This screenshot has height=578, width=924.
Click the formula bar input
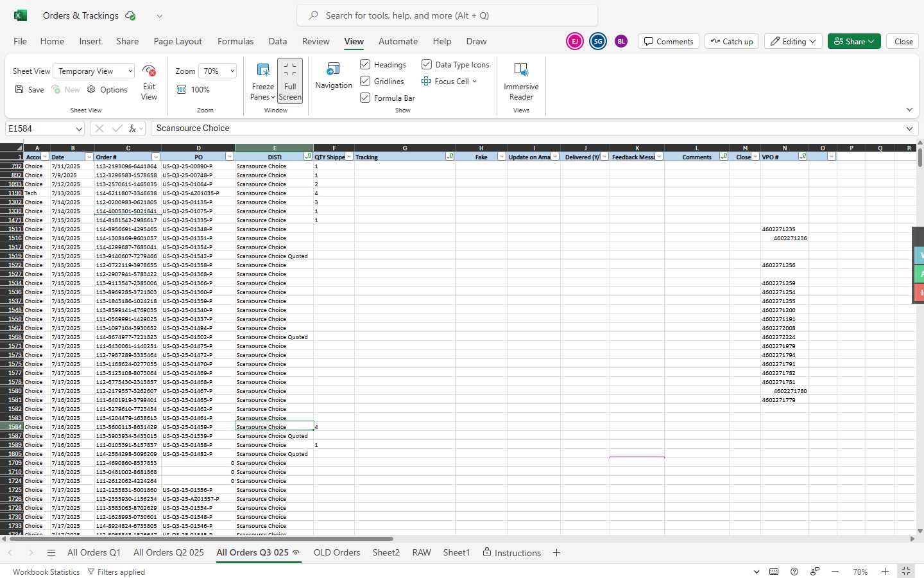(x=526, y=128)
